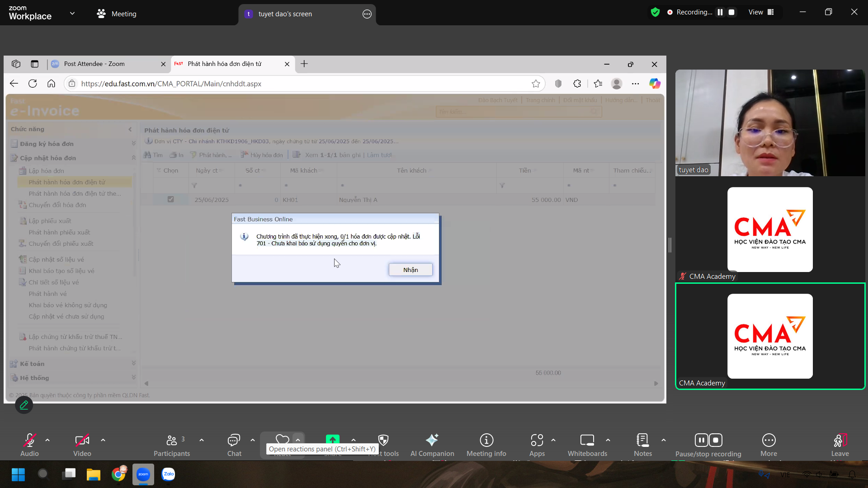The image size is (868, 488).
Task: Click the annotation pencil icon
Action: click(24, 405)
